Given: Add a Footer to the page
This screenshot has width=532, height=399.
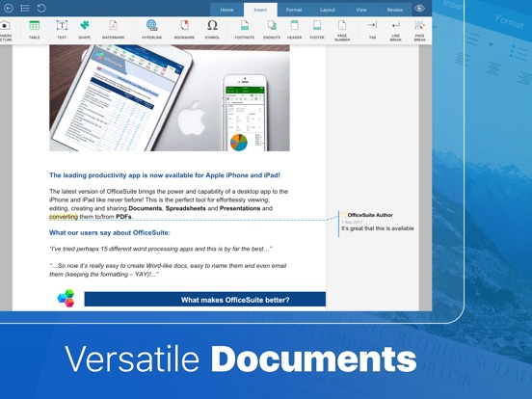Looking at the screenshot, I should click(317, 29).
